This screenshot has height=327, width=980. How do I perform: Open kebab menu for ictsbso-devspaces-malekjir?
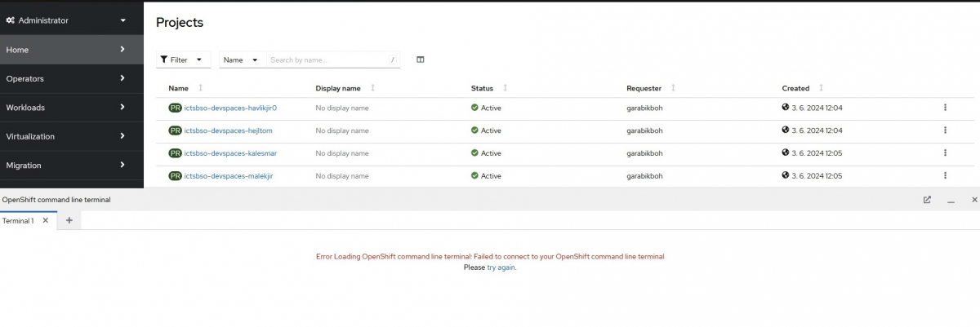click(945, 175)
